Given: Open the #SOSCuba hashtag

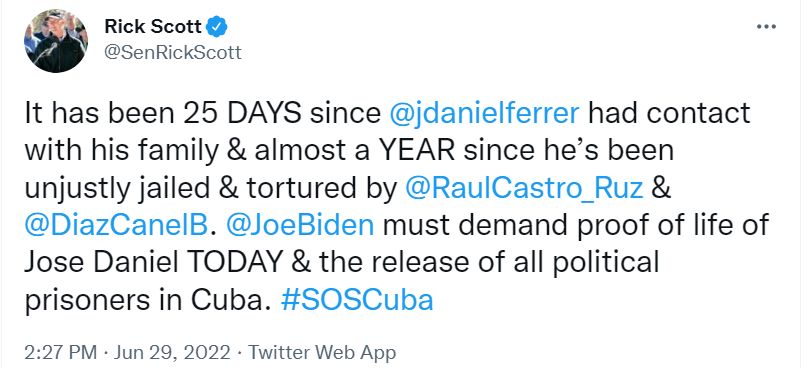Looking at the screenshot, I should (357, 300).
